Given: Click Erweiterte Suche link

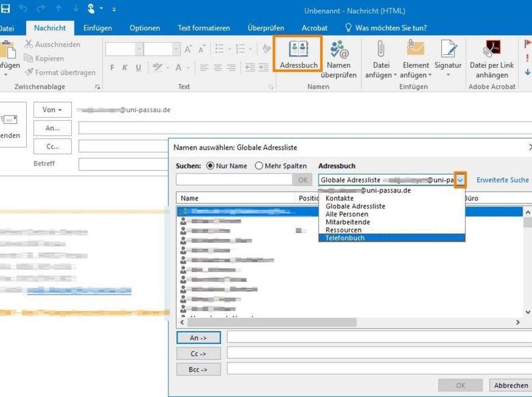Looking at the screenshot, I should click(x=502, y=180).
